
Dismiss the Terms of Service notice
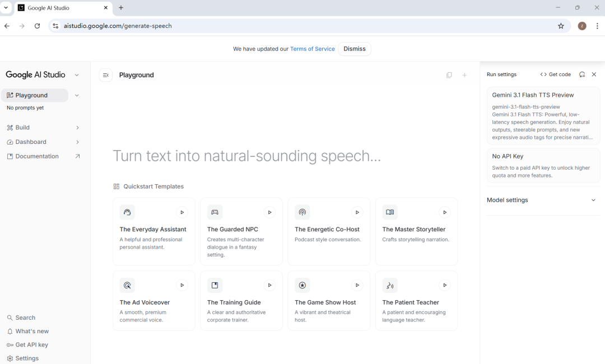point(355,49)
